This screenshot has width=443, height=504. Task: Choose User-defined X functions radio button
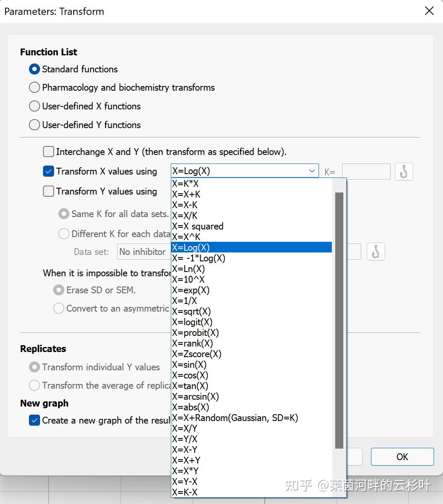pyautogui.click(x=35, y=106)
